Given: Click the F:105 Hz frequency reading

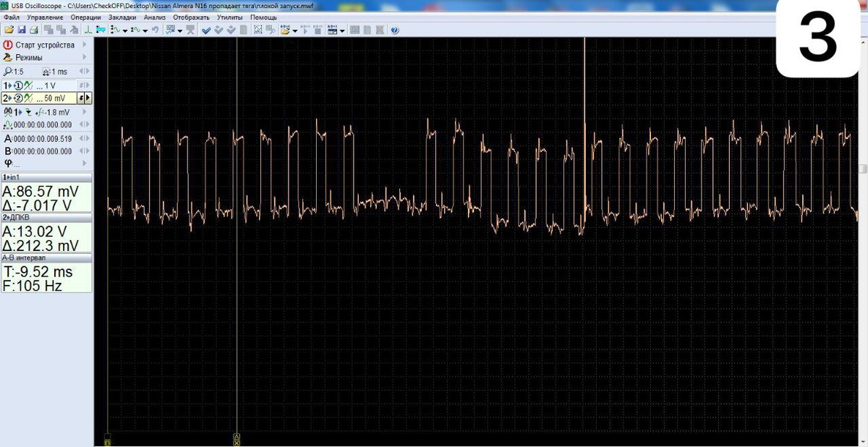Looking at the screenshot, I should coord(33,286).
